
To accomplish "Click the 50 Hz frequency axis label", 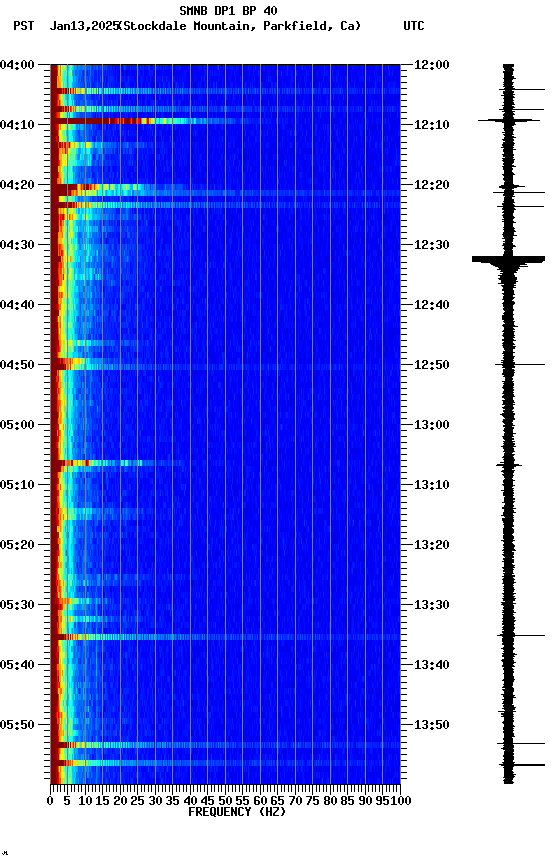I will coord(225,801).
